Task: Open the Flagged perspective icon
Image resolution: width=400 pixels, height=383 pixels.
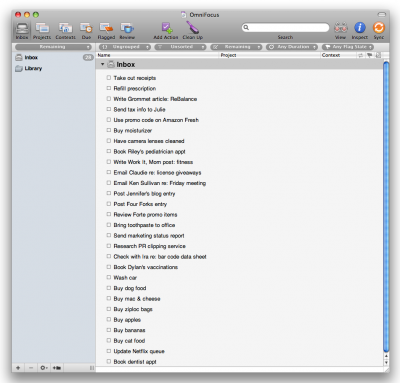Action: pyautogui.click(x=106, y=28)
